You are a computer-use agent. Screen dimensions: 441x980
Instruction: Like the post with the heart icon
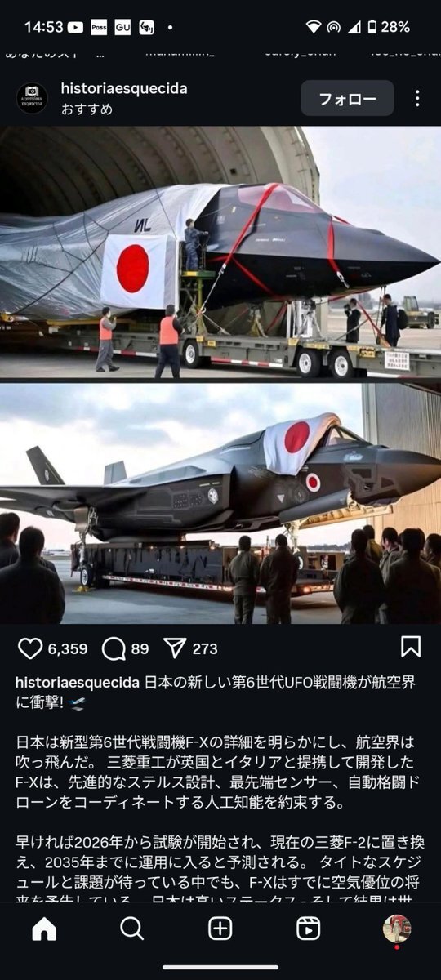click(x=30, y=648)
